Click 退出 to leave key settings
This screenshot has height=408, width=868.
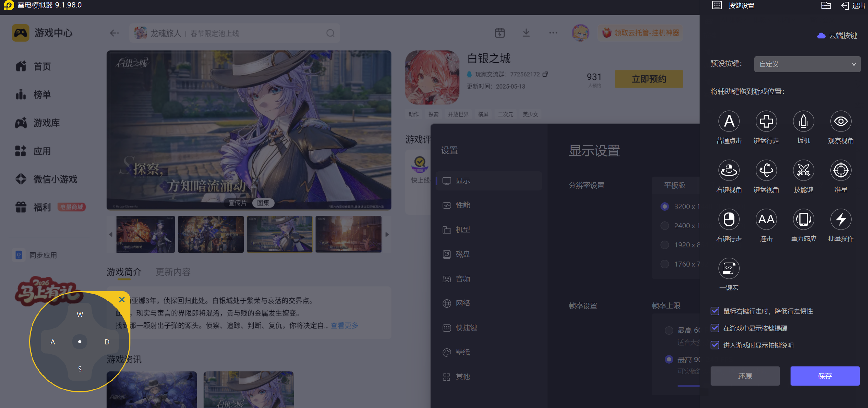(853, 5)
